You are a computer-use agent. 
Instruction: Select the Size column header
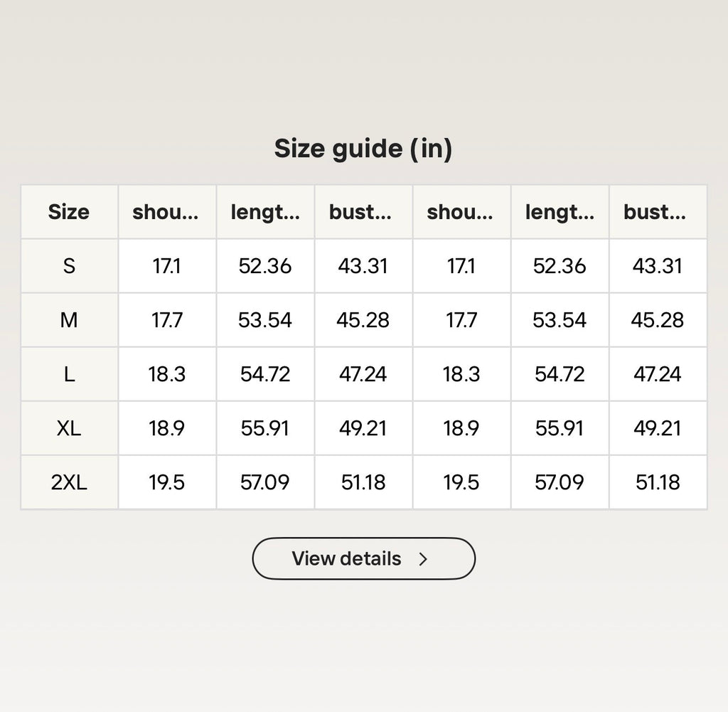[x=69, y=212]
